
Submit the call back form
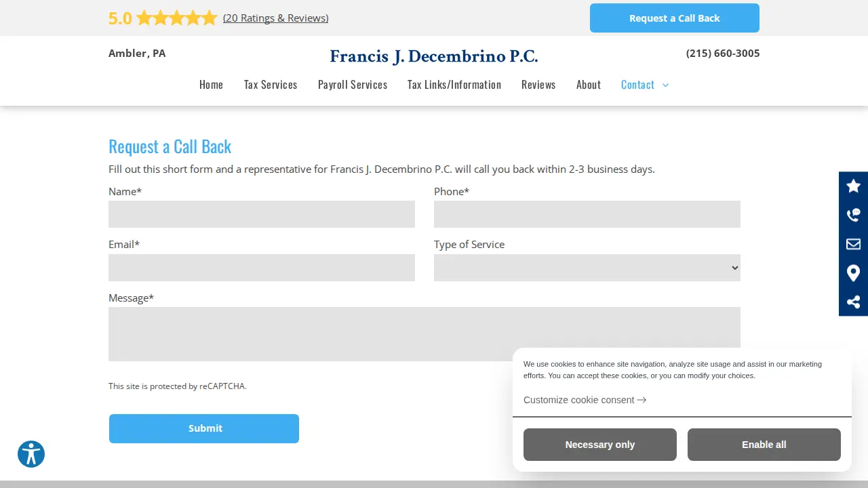point(204,428)
